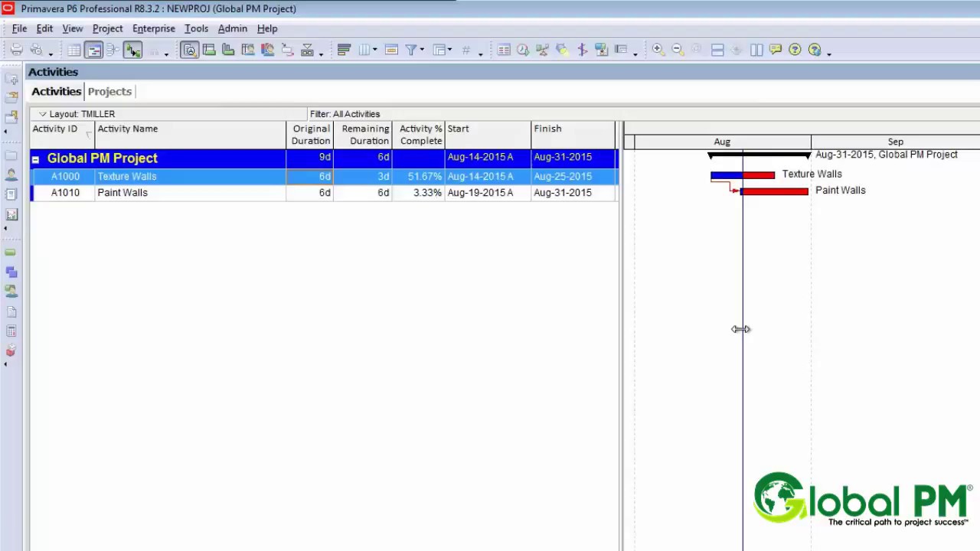
Task: Click the Renumber Activity IDs hash icon
Action: [x=465, y=50]
